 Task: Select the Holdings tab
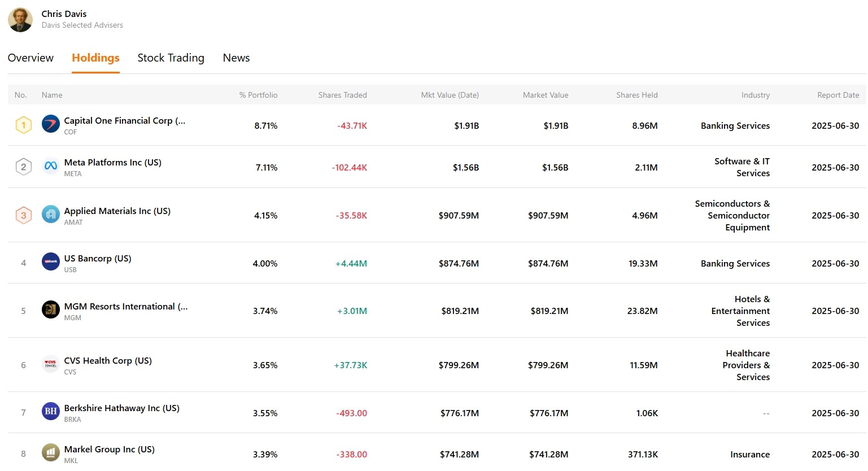95,58
